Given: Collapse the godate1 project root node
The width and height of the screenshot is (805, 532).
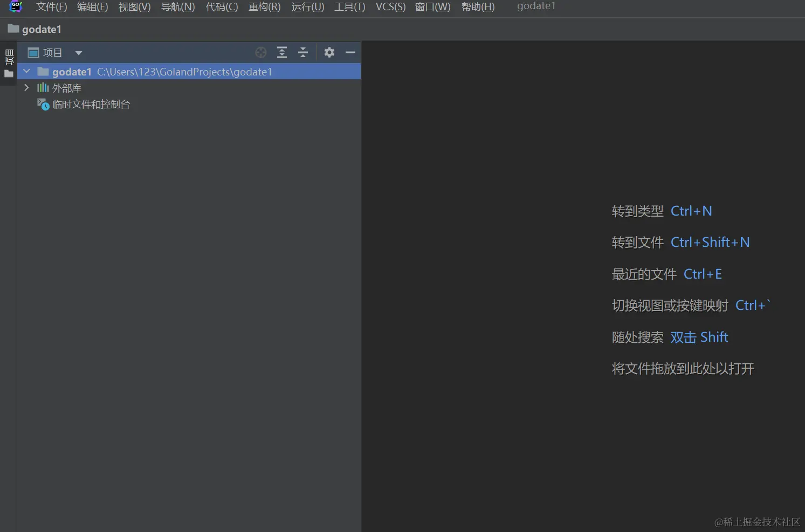Looking at the screenshot, I should click(26, 71).
